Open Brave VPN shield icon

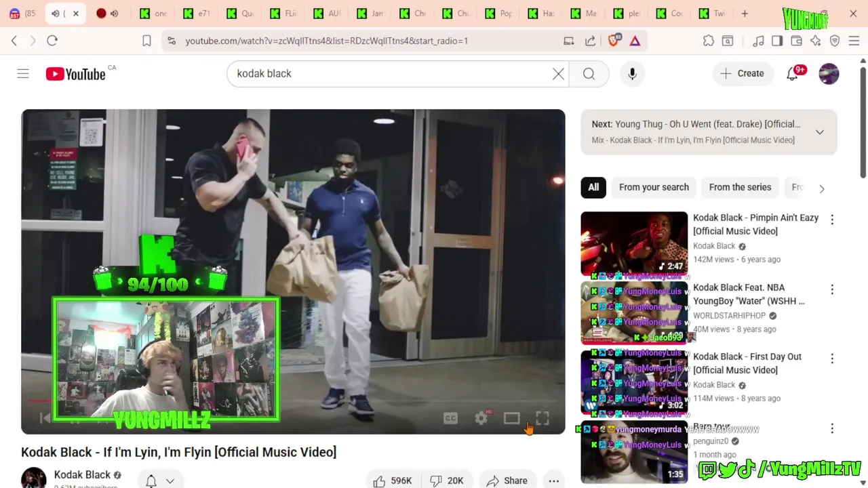pos(835,41)
